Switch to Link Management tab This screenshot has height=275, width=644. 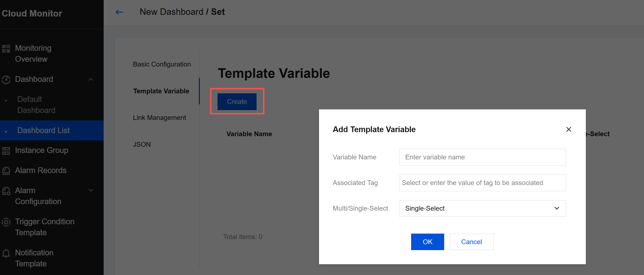(x=159, y=118)
